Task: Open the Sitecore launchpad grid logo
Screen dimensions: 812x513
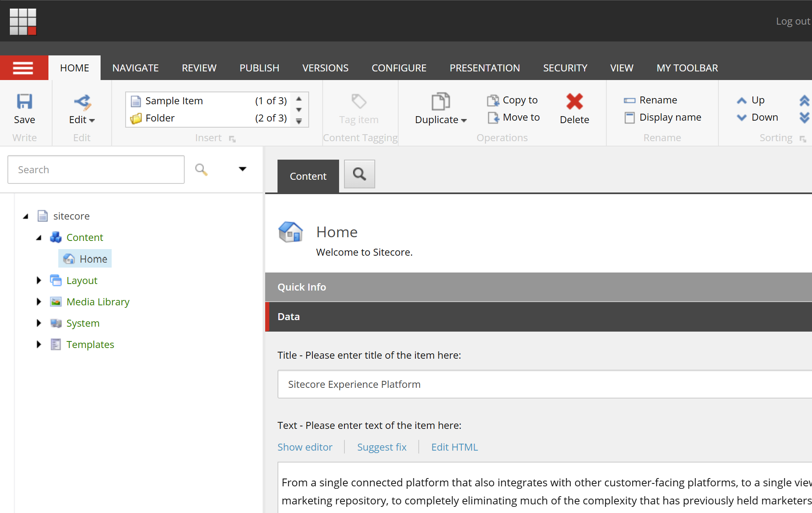Action: [x=23, y=21]
